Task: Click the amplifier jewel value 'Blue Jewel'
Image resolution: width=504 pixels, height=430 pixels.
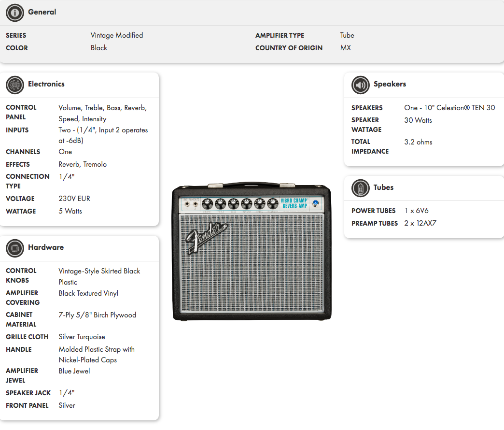Action: pos(74,371)
